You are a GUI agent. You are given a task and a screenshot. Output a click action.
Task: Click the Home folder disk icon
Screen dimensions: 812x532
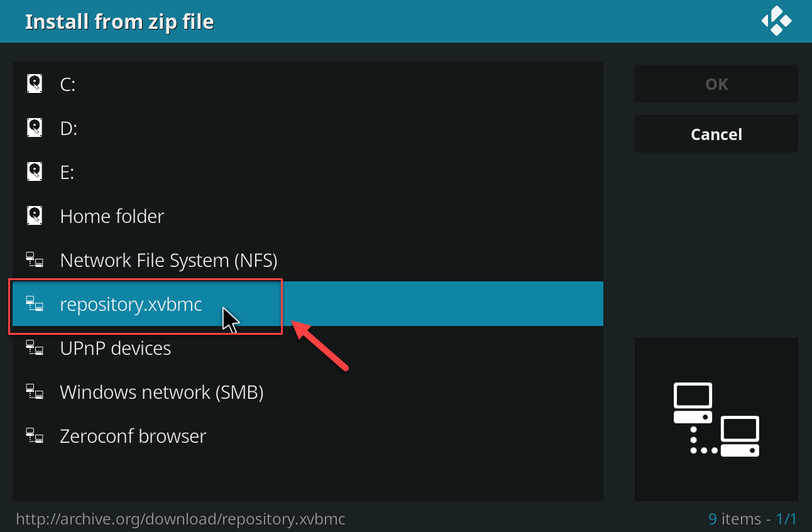click(35, 216)
